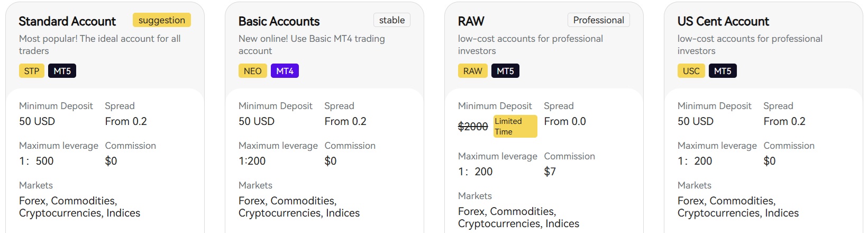Click the stable badge on Basic Accounts

point(392,20)
